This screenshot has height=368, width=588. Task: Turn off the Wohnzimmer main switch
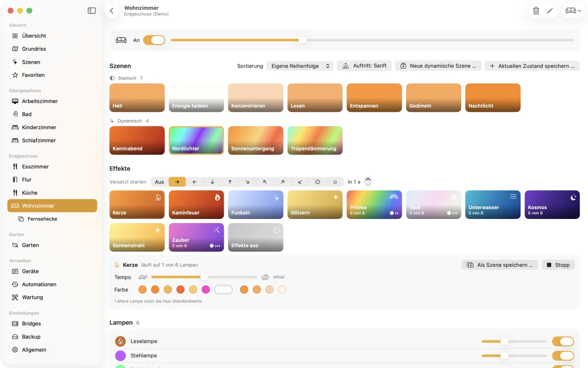point(154,40)
